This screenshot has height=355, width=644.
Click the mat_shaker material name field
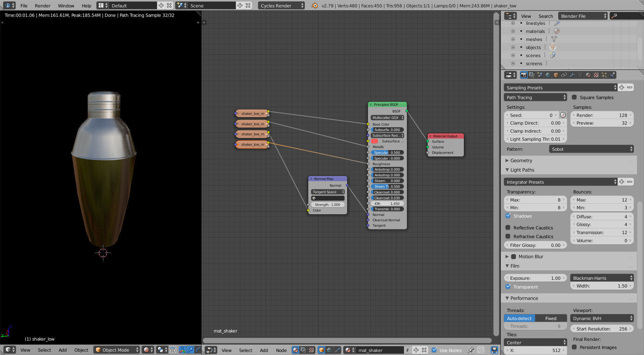(x=380, y=350)
